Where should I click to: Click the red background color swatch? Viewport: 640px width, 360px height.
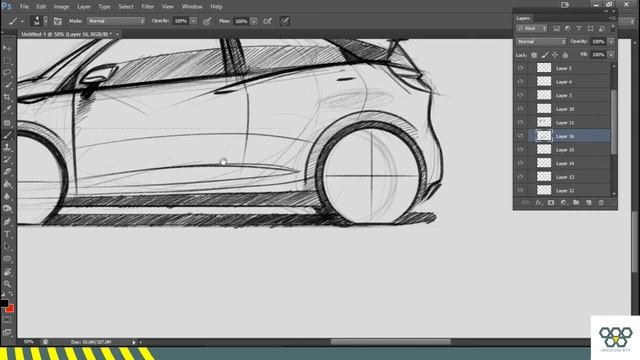[11, 309]
